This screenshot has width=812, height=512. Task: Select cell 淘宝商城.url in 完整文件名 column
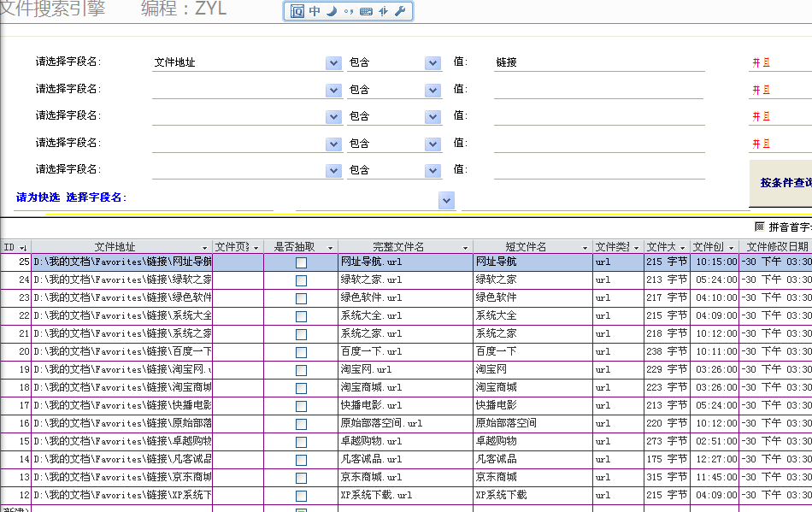click(x=405, y=388)
